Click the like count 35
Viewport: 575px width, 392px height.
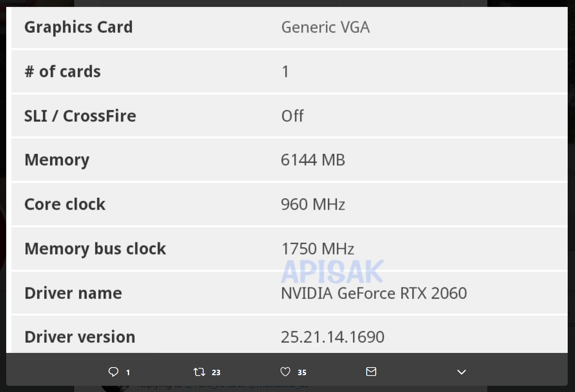coord(302,373)
